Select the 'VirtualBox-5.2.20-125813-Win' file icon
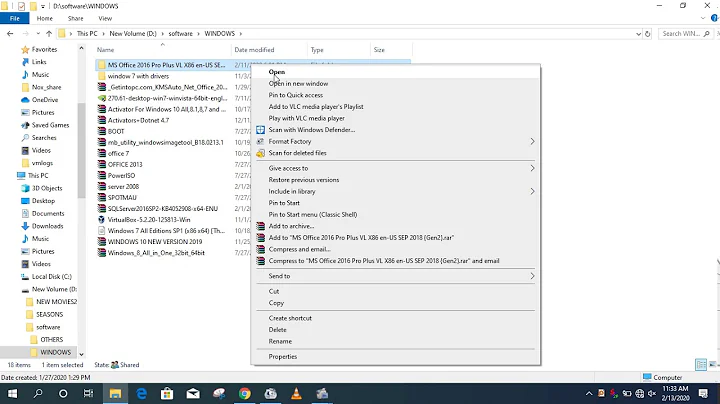This screenshot has height=404, width=720. point(101,219)
